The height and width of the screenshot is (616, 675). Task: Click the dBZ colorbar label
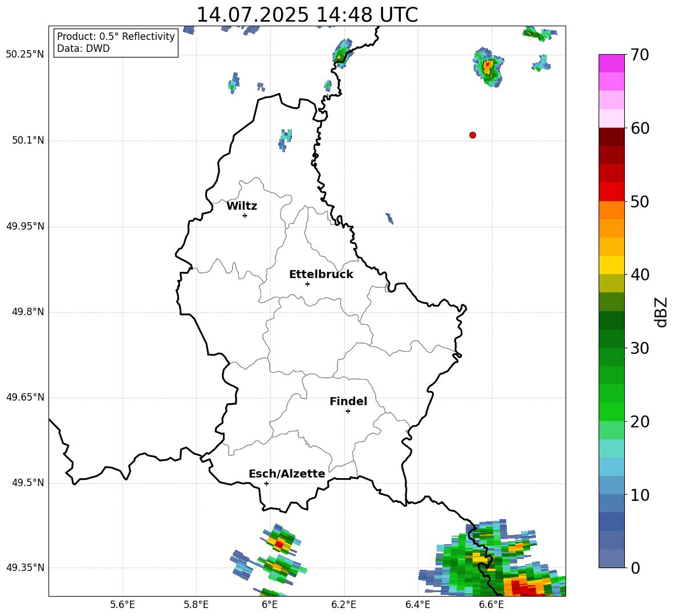[661, 312]
